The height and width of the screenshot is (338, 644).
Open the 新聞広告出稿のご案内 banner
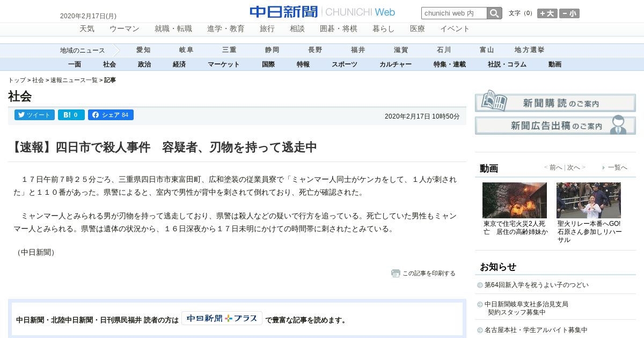[x=555, y=125]
